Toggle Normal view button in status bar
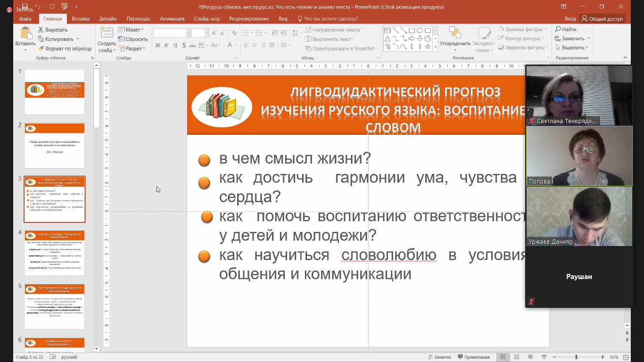The height and width of the screenshot is (362, 644). tap(503, 357)
